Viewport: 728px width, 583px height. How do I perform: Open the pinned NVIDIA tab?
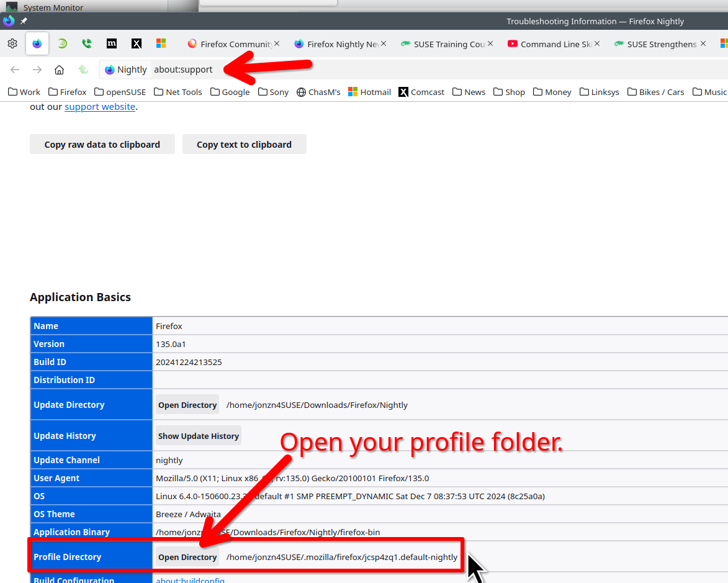(62, 43)
